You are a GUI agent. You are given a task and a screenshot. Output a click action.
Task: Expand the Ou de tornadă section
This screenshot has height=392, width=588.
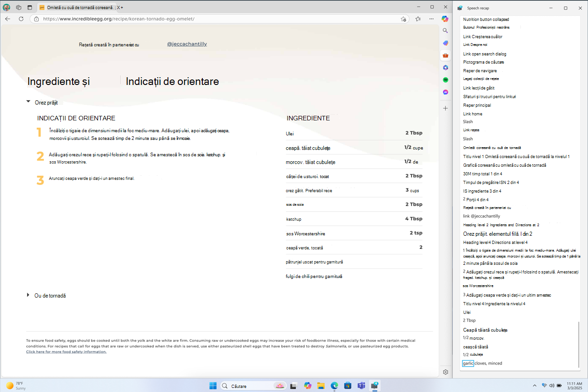point(28,295)
